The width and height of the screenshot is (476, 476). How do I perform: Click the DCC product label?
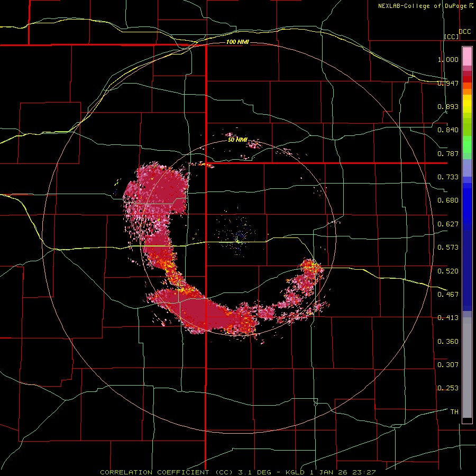coord(465,32)
